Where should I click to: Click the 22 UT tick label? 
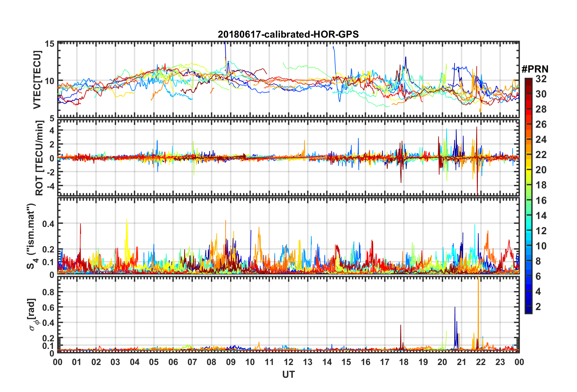pos(481,362)
